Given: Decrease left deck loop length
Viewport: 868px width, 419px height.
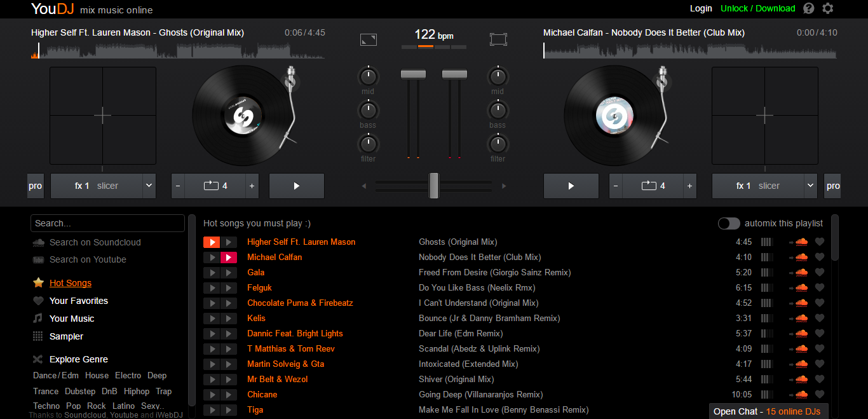Looking at the screenshot, I should pyautogui.click(x=178, y=186).
